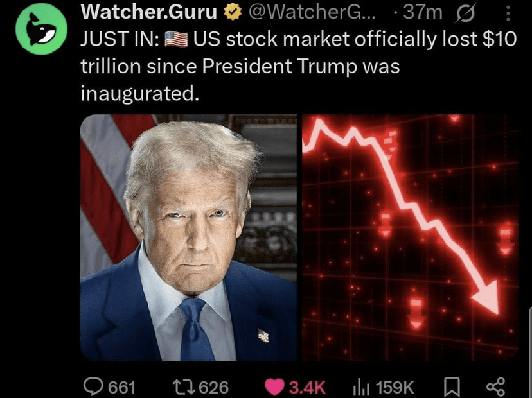Open the 159K view count analytics
532x398 pixels.
coord(395,387)
